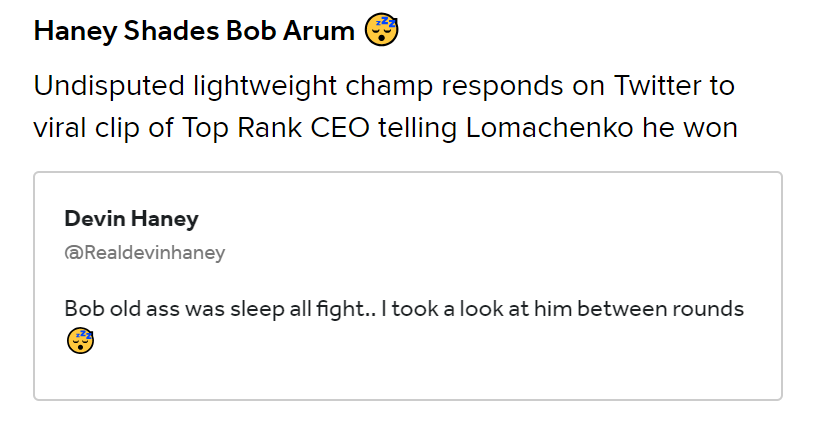Viewport: 819px width, 428px height.
Task: Click the sleeping emoji inside the tweet
Action: click(x=80, y=341)
